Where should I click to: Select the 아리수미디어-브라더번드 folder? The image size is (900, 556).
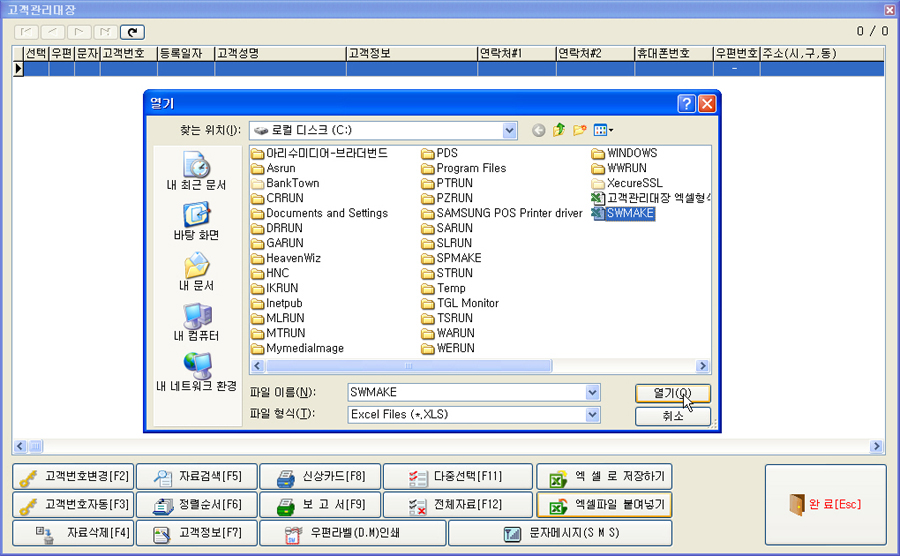320,153
